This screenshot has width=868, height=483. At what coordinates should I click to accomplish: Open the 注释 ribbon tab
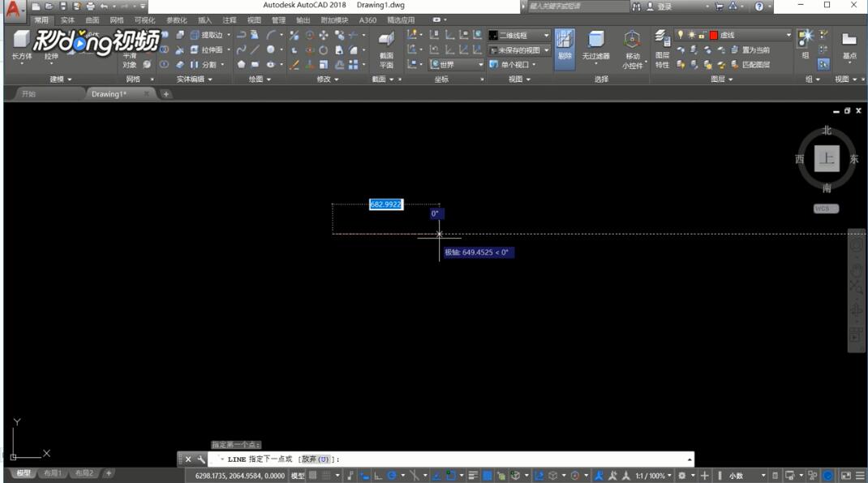[x=230, y=20]
